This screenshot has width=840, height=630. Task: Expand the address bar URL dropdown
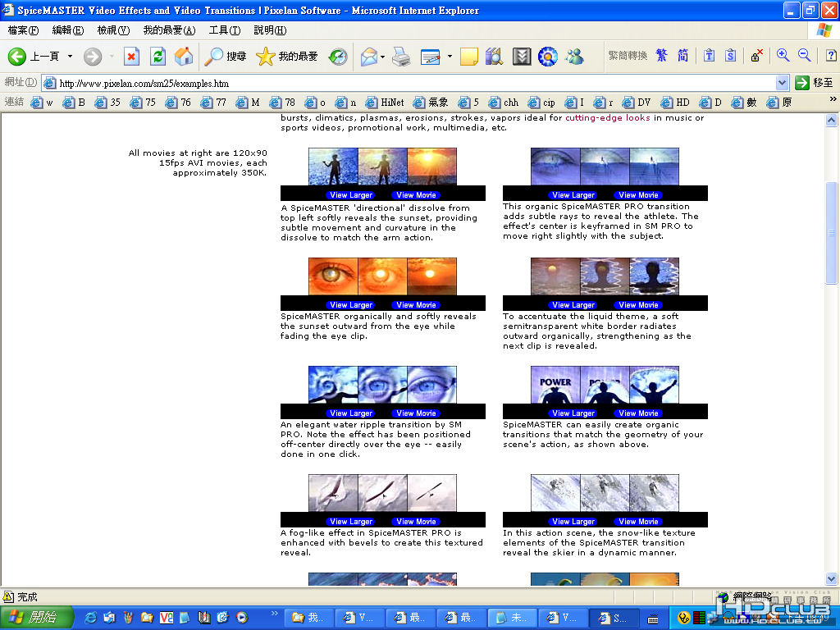click(782, 83)
